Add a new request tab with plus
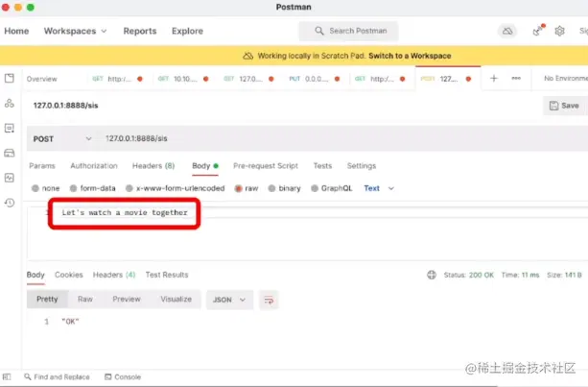Viewport: 588px width, 387px height. click(x=493, y=78)
